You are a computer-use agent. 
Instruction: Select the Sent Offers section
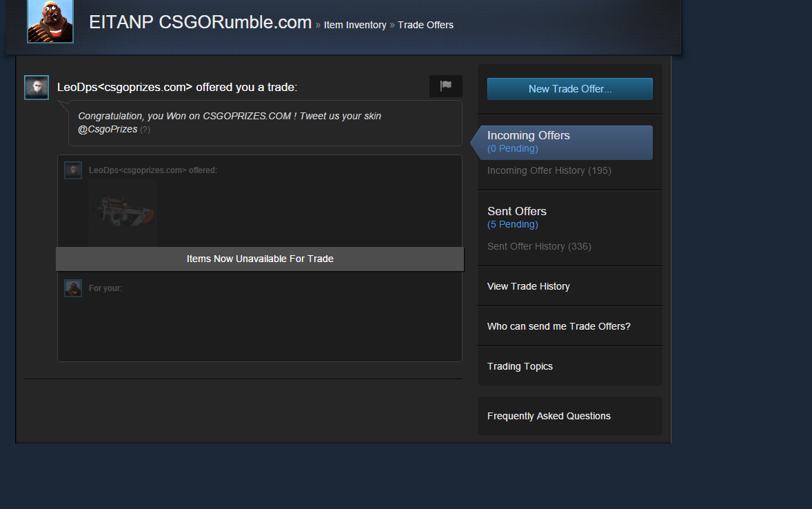tap(517, 212)
